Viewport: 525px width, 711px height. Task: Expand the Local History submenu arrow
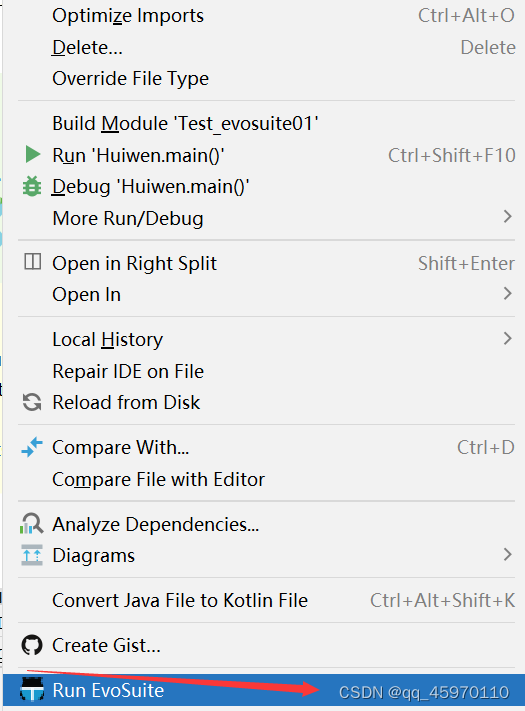click(x=508, y=338)
